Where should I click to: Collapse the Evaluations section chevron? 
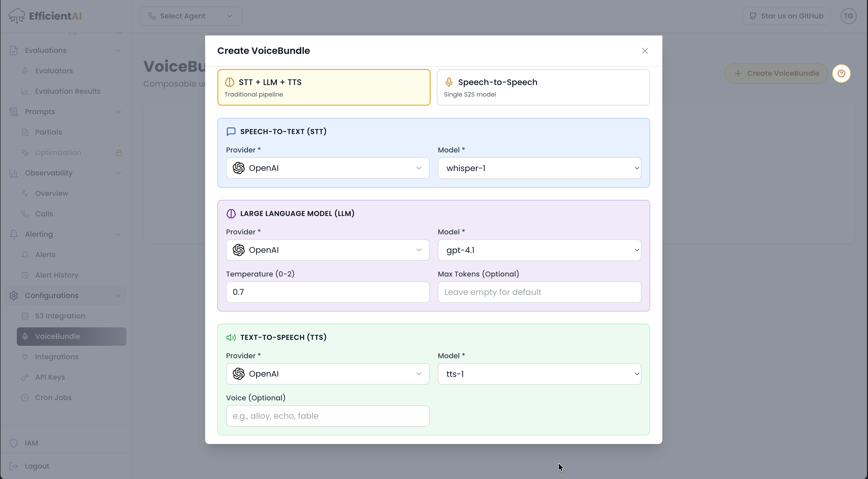click(x=118, y=51)
